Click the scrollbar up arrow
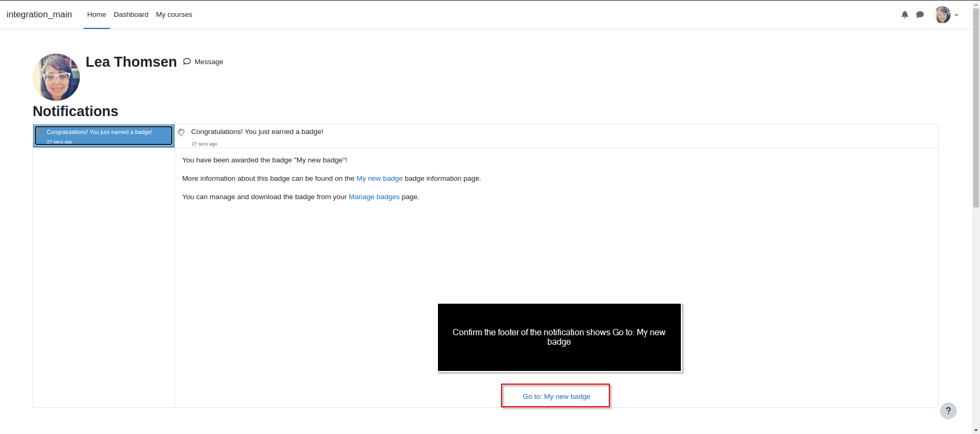 click(976, 4)
